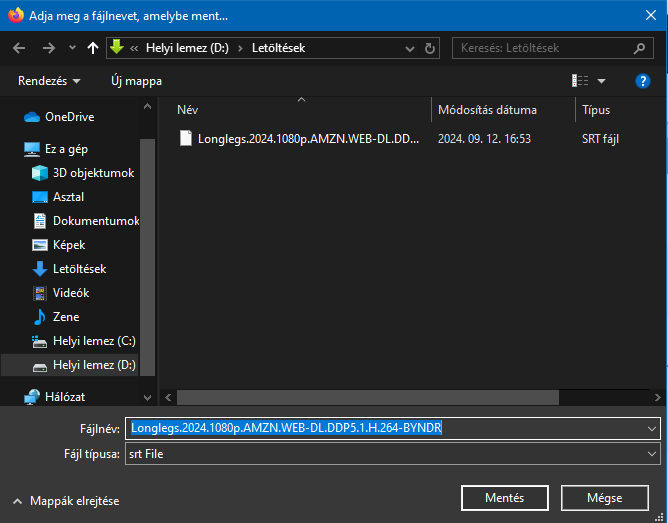Go up one folder level
This screenshot has height=523, width=668.
tap(92, 48)
